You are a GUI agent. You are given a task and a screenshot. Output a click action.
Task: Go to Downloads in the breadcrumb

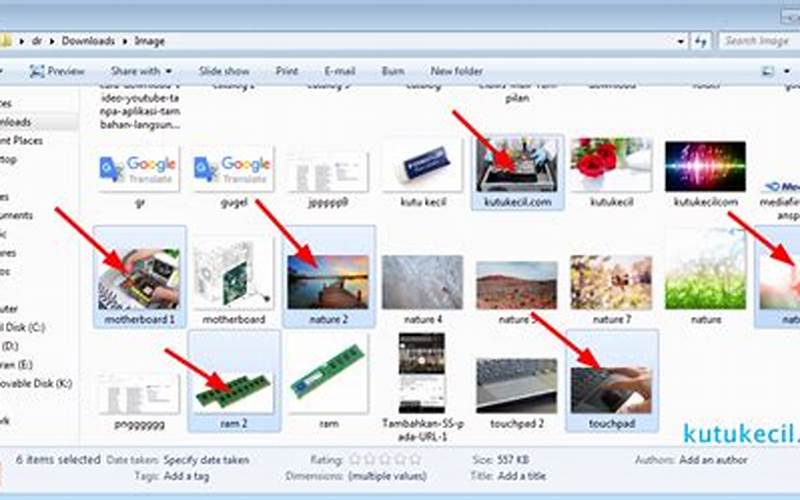tap(88, 41)
